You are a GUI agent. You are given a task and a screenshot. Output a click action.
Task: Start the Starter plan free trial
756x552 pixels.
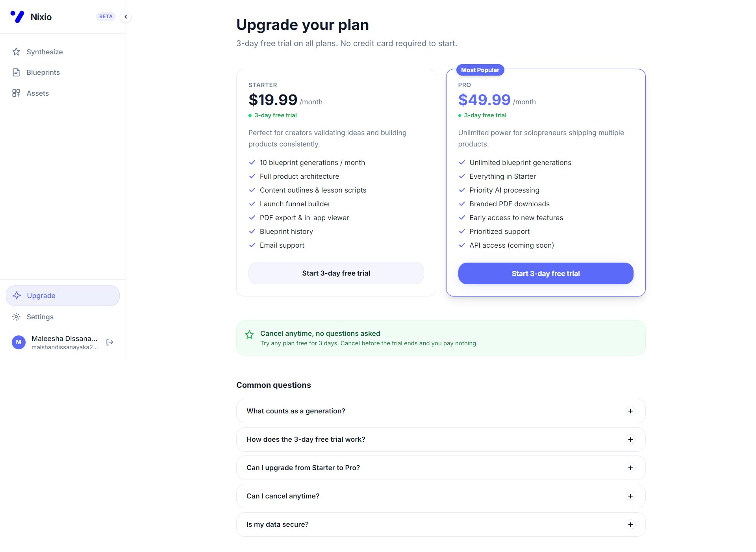336,273
